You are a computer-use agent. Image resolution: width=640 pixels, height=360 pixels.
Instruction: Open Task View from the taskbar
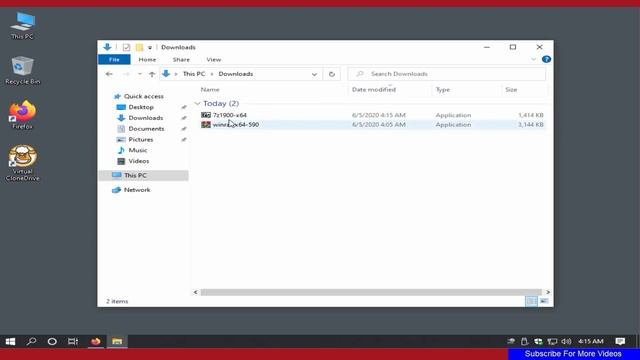tap(73, 341)
